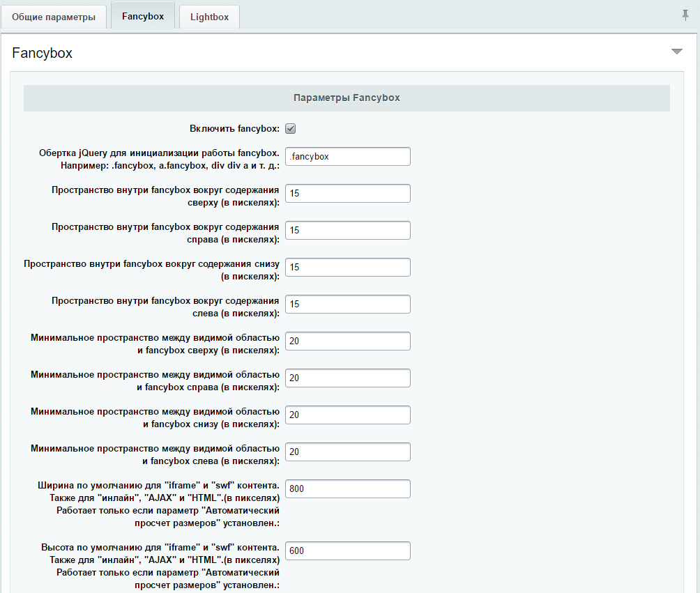Click the Fancybox panel title heading
The image size is (700, 593).
42,53
